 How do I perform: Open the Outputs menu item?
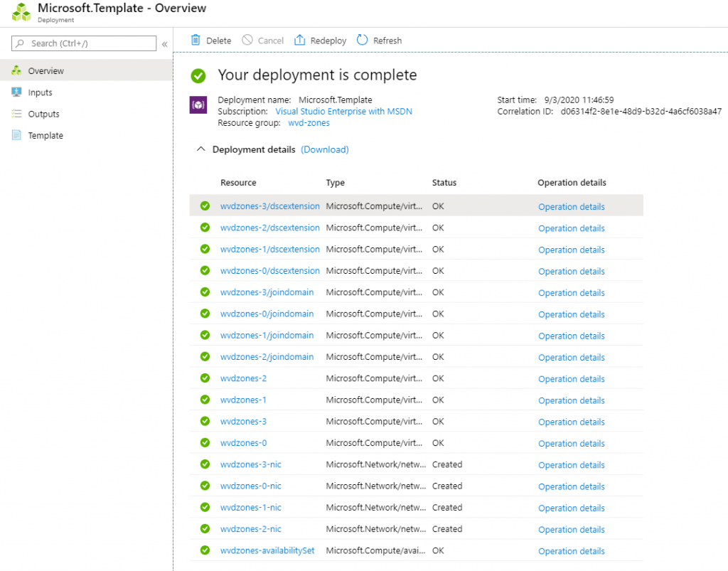[86, 114]
